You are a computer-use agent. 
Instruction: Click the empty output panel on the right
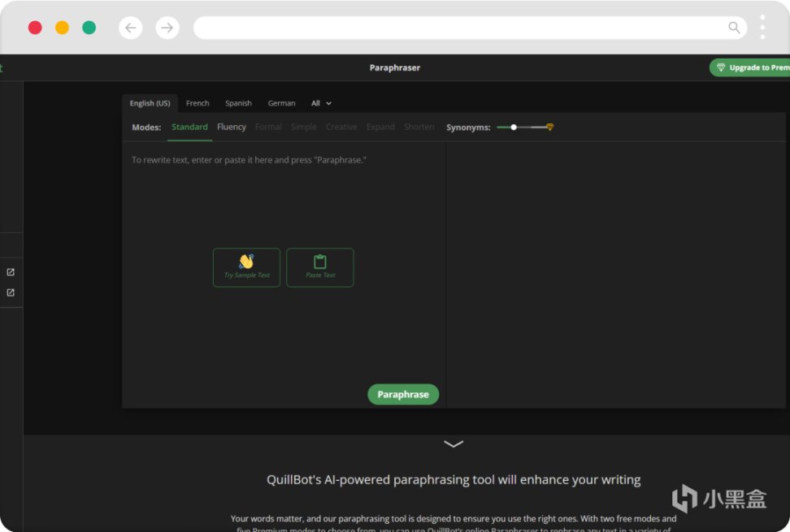616,275
